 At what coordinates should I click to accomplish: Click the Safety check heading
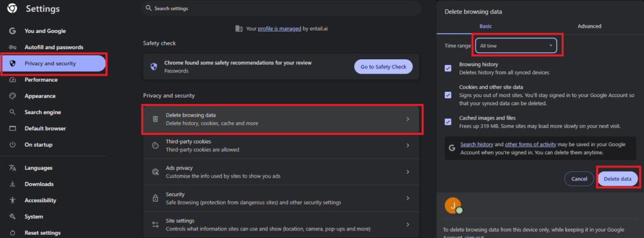(x=159, y=43)
